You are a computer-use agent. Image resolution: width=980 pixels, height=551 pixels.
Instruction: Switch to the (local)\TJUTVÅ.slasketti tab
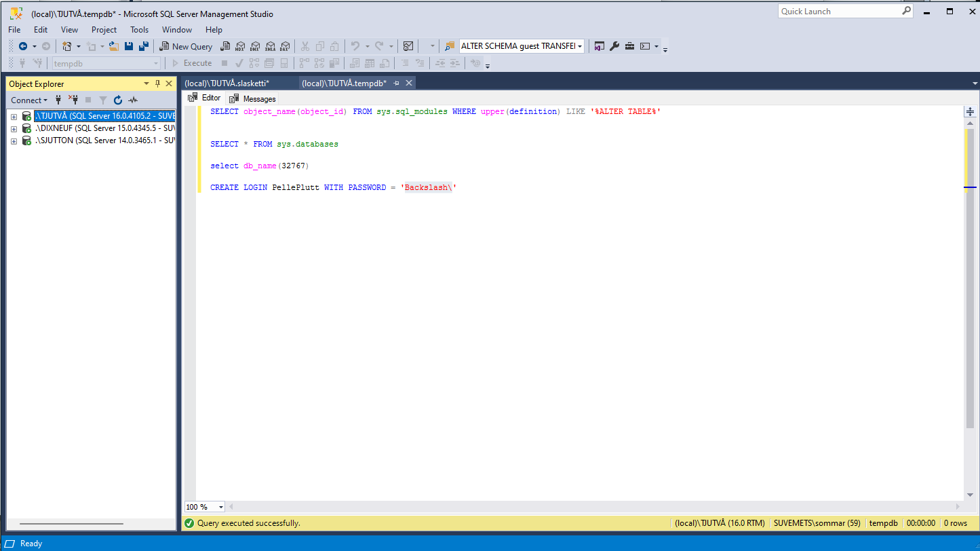pyautogui.click(x=227, y=83)
